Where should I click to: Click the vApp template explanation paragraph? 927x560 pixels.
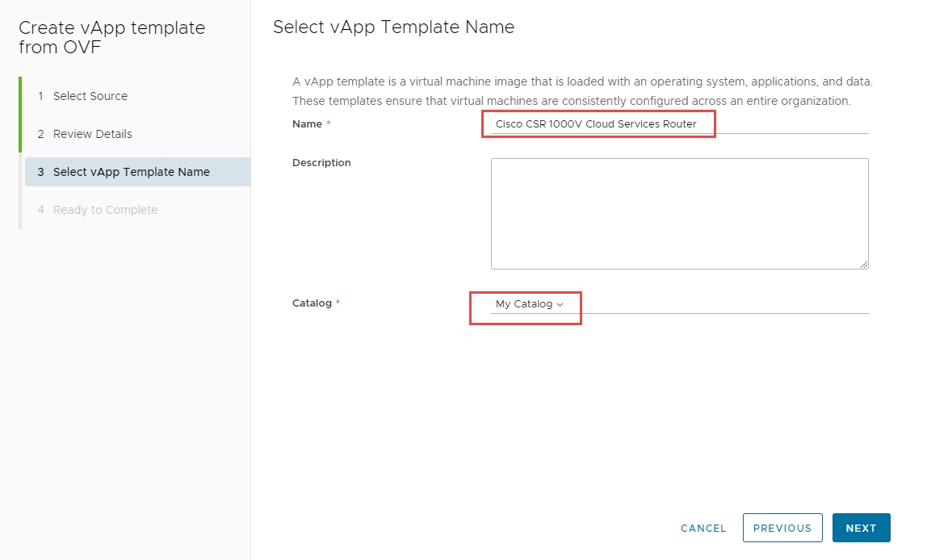point(581,91)
